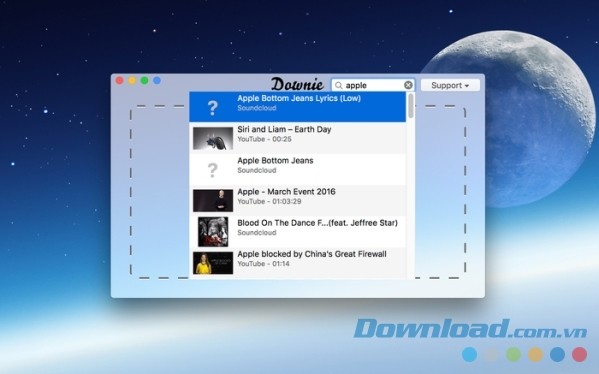Click the March Event 2016 thumbnail
Image resolution: width=599 pixels, height=374 pixels.
[x=213, y=201]
